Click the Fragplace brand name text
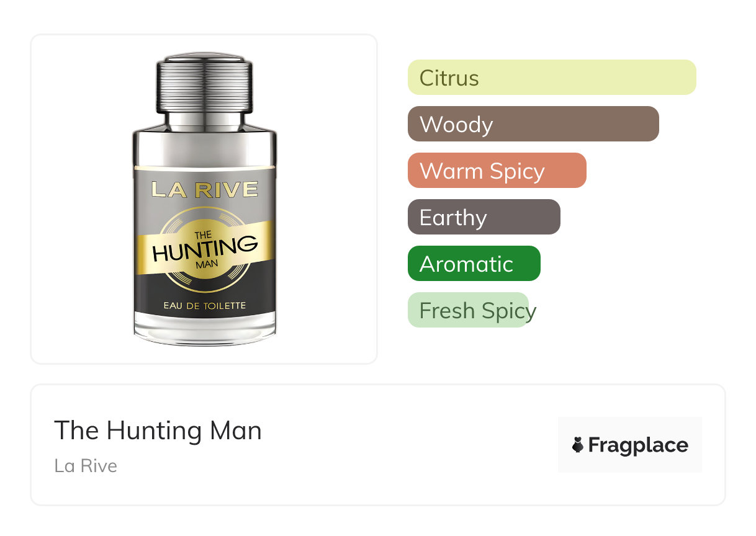This screenshot has height=536, width=756. coord(638,445)
